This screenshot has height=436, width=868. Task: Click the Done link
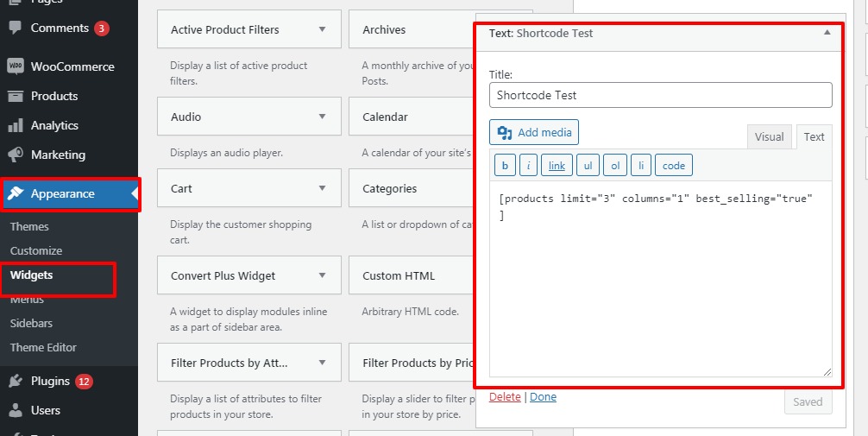[x=543, y=397]
